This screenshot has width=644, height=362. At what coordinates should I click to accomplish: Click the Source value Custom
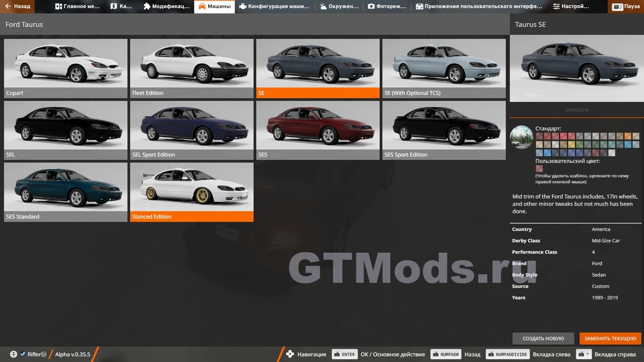coord(601,286)
